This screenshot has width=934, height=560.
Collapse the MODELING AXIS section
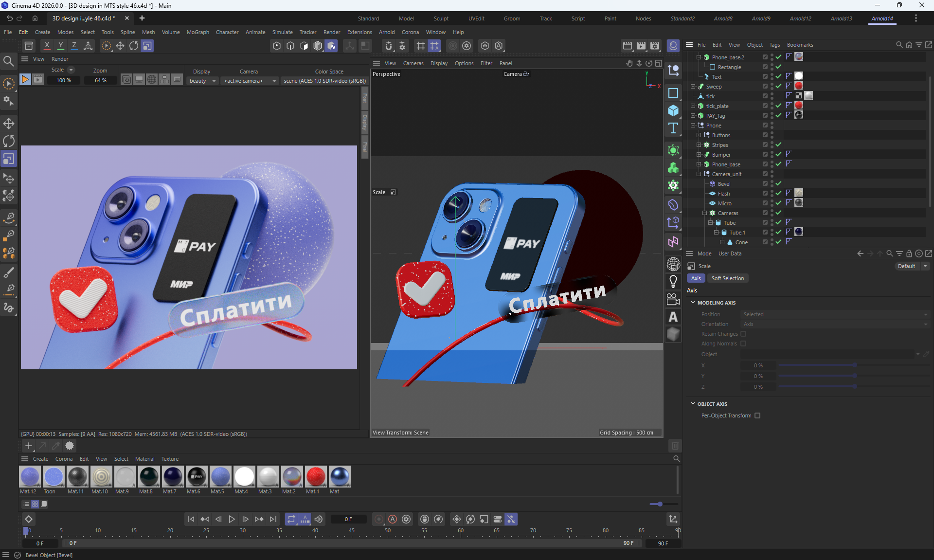[693, 303]
